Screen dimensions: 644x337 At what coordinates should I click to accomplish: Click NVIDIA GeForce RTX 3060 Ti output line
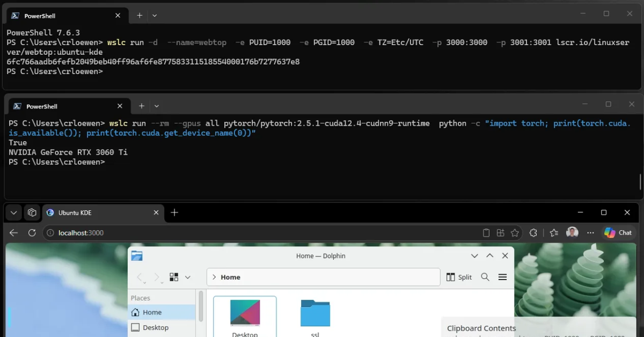(x=68, y=152)
